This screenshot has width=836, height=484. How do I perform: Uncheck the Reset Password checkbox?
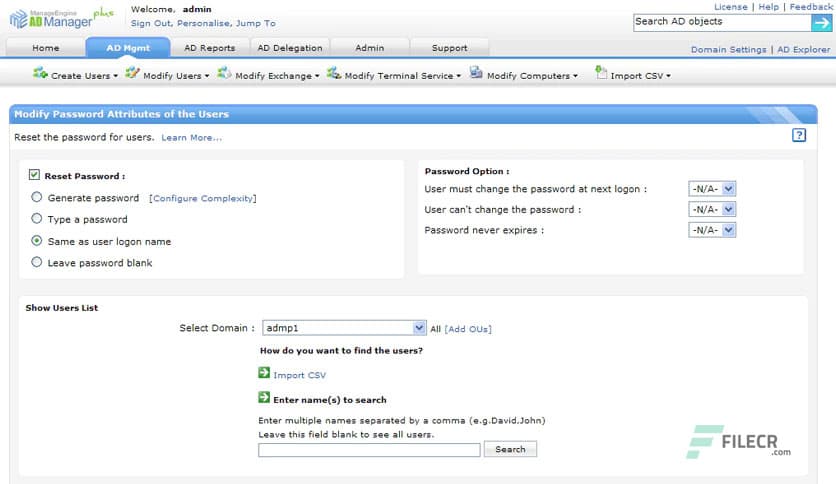coord(34,175)
